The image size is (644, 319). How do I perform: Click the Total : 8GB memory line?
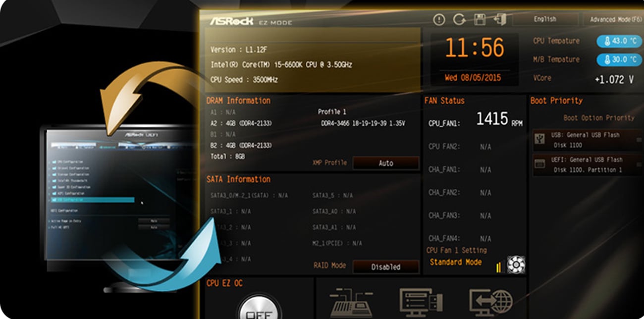click(227, 157)
